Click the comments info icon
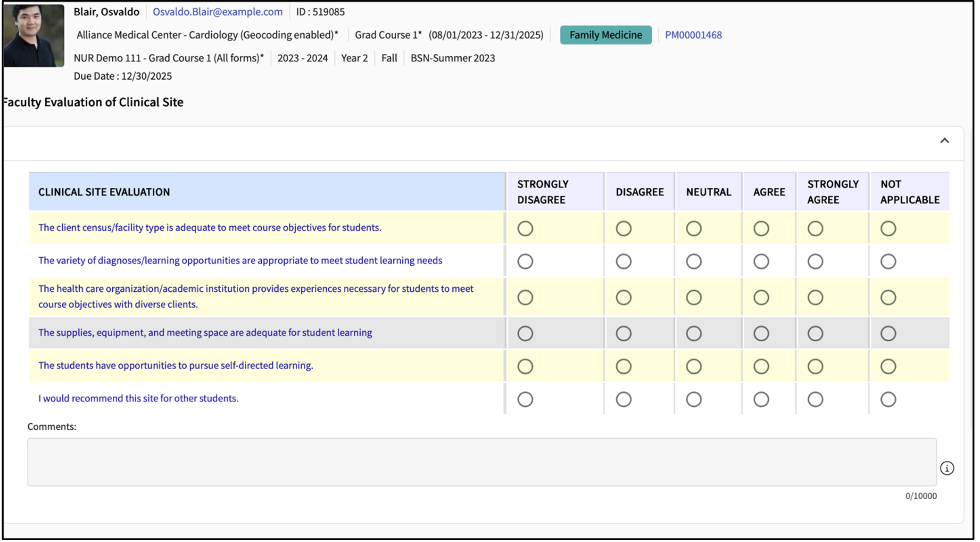Viewport: 980px width, 542px height. [x=947, y=468]
